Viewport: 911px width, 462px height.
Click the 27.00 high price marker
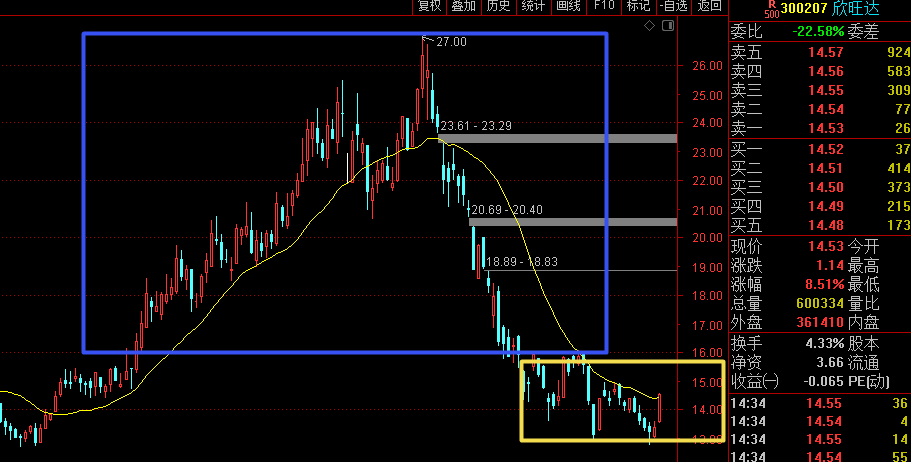[451, 42]
